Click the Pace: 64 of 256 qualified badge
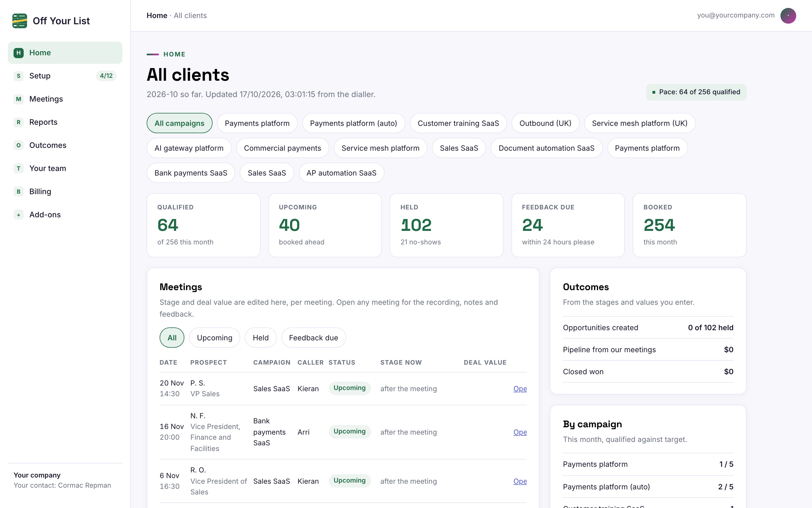The width and height of the screenshot is (812, 508). click(696, 92)
